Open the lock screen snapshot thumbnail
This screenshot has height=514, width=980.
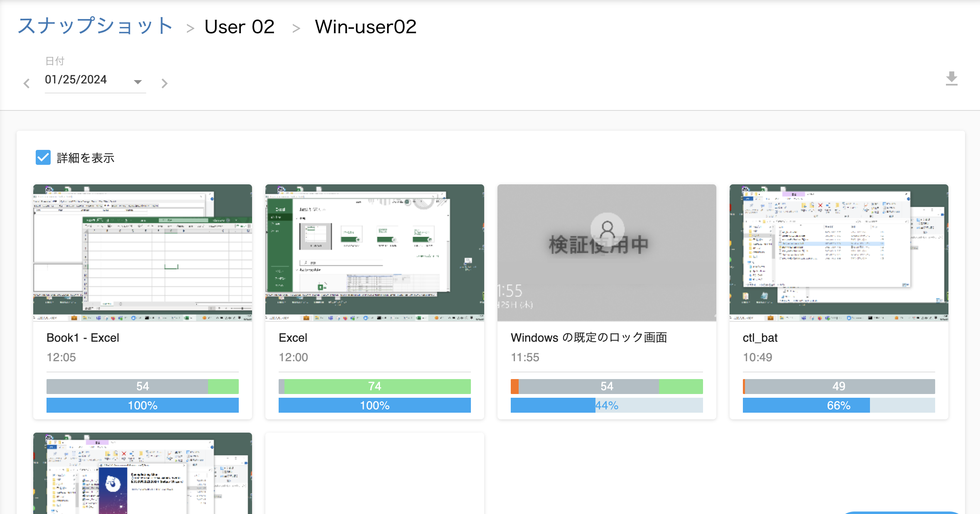coord(607,253)
